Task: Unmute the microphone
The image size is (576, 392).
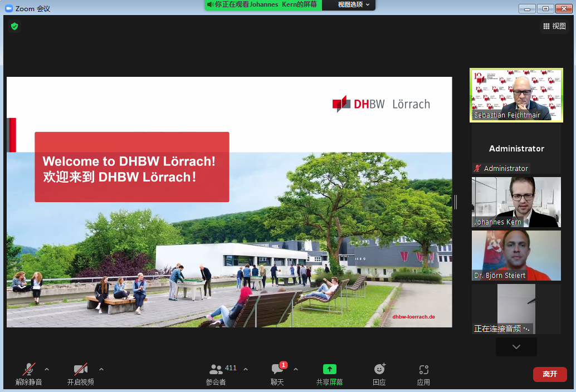Action: tap(28, 369)
